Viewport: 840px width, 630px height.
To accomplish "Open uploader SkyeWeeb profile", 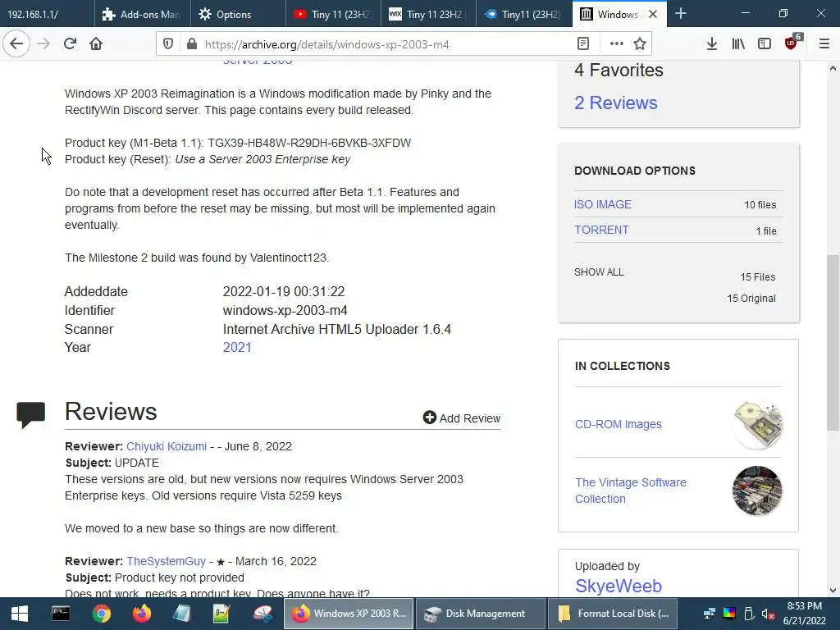I will 619,586.
